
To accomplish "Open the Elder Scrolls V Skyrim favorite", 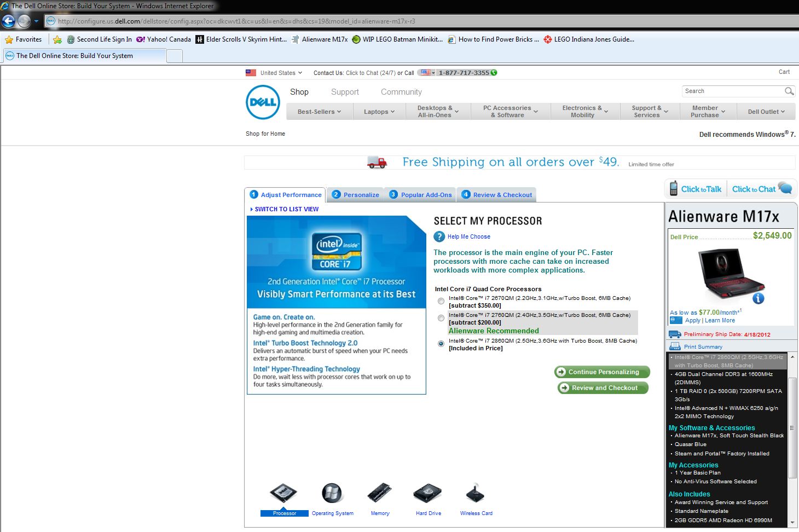I will (241, 39).
